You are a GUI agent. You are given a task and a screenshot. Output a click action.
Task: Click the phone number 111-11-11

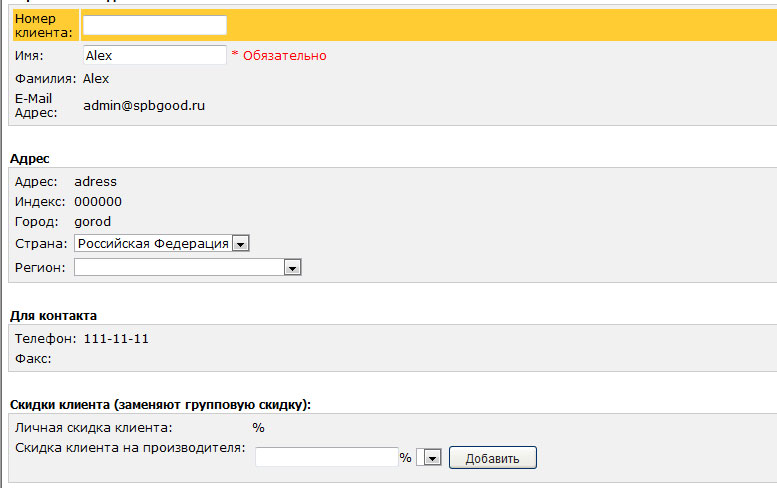pos(116,338)
